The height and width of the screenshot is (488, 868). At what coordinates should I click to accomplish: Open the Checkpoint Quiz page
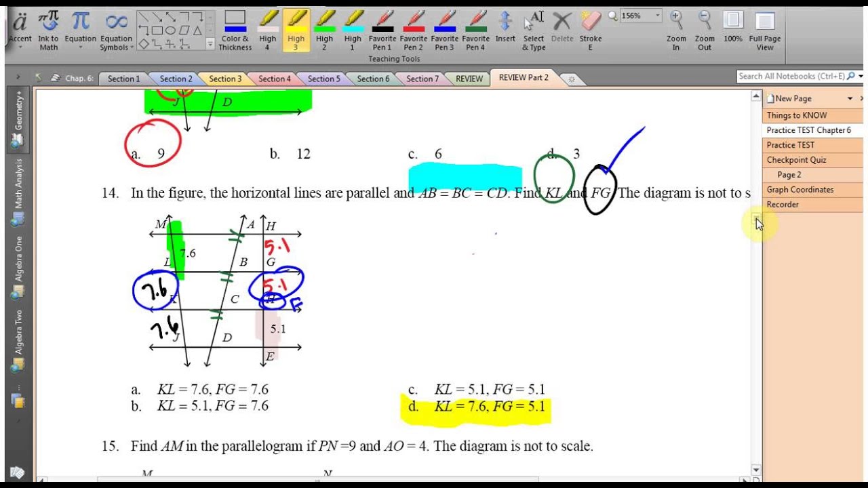click(812, 160)
